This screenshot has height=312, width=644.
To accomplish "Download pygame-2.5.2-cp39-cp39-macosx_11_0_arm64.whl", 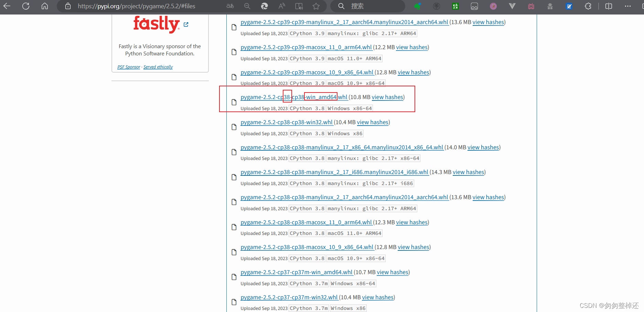I will pyautogui.click(x=306, y=47).
